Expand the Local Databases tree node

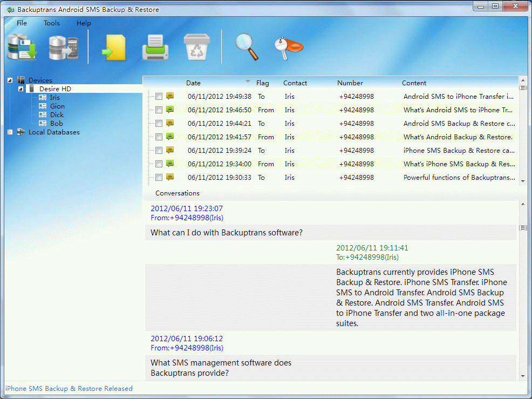pyautogui.click(x=9, y=132)
